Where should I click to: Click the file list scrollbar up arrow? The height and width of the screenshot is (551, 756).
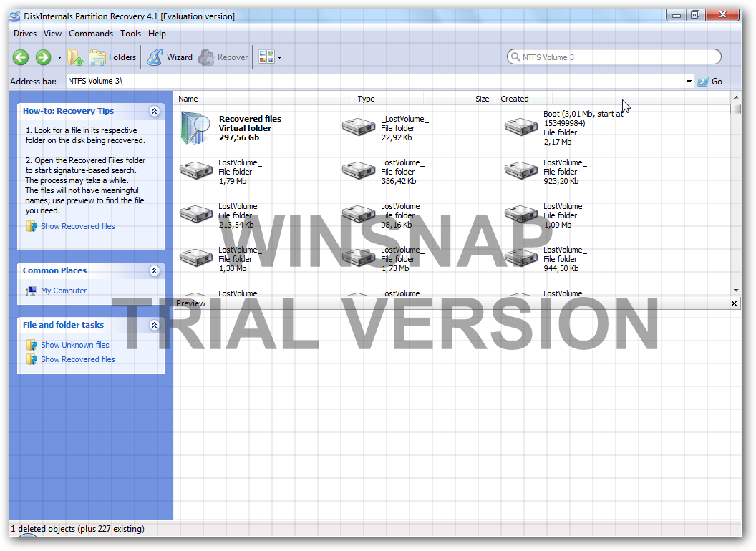736,97
